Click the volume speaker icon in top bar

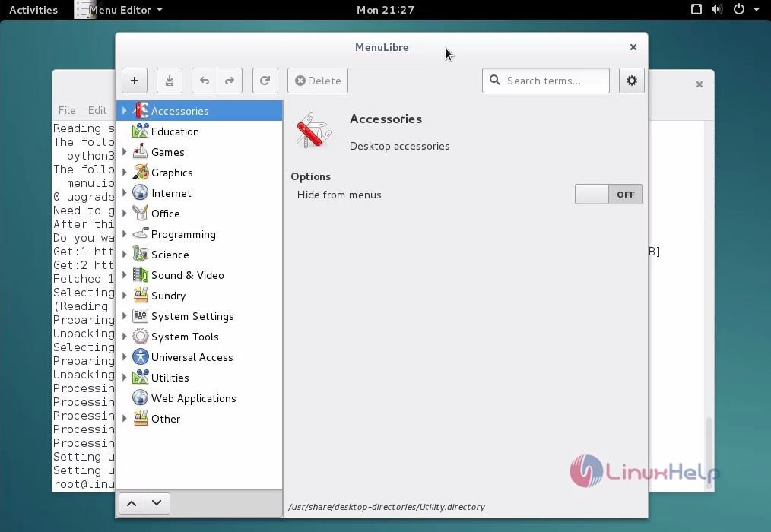[717, 9]
